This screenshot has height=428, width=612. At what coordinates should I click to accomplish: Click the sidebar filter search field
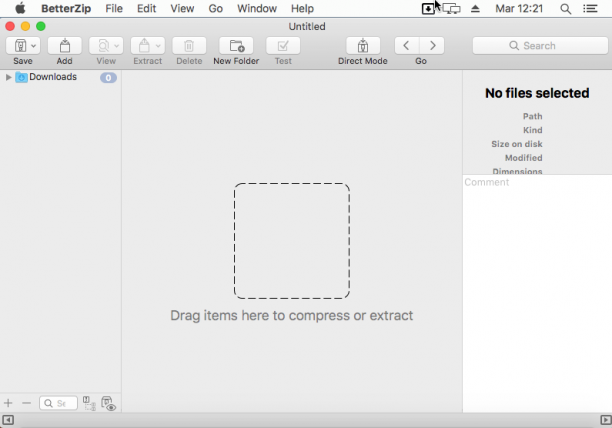tap(58, 403)
